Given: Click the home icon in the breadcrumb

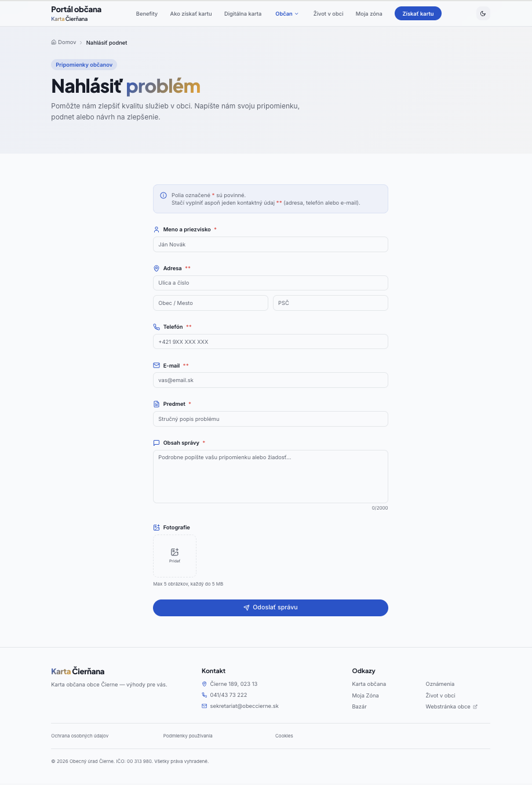Looking at the screenshot, I should 54,42.
